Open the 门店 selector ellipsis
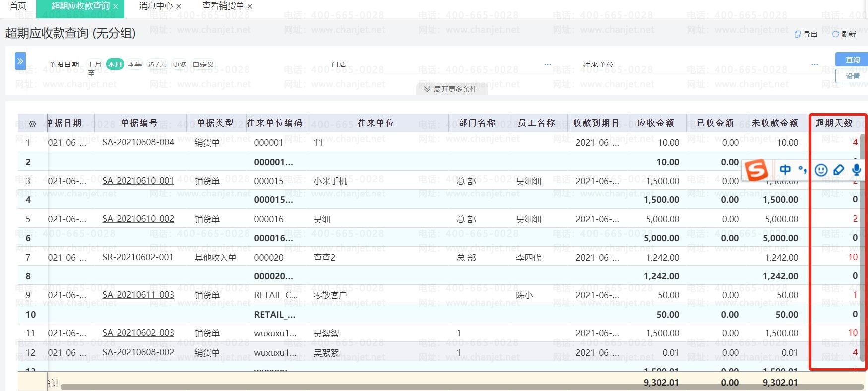 [x=548, y=65]
